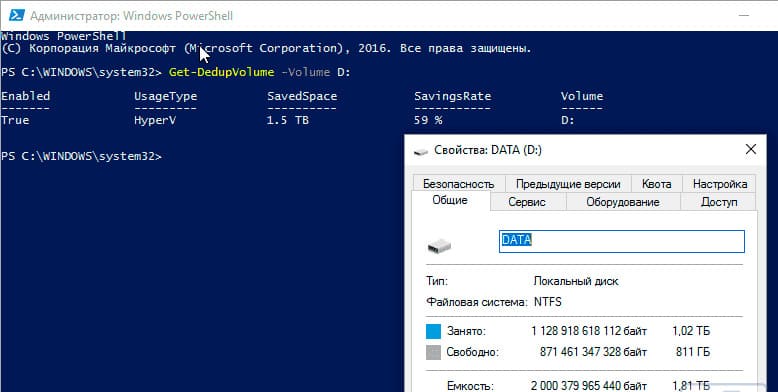
Task: Select the Общие tab
Action: coord(450,200)
